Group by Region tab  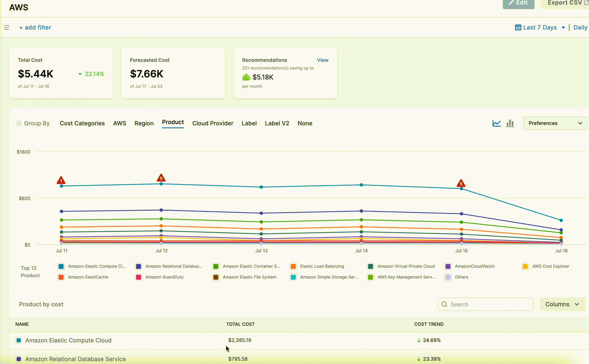[x=144, y=123]
